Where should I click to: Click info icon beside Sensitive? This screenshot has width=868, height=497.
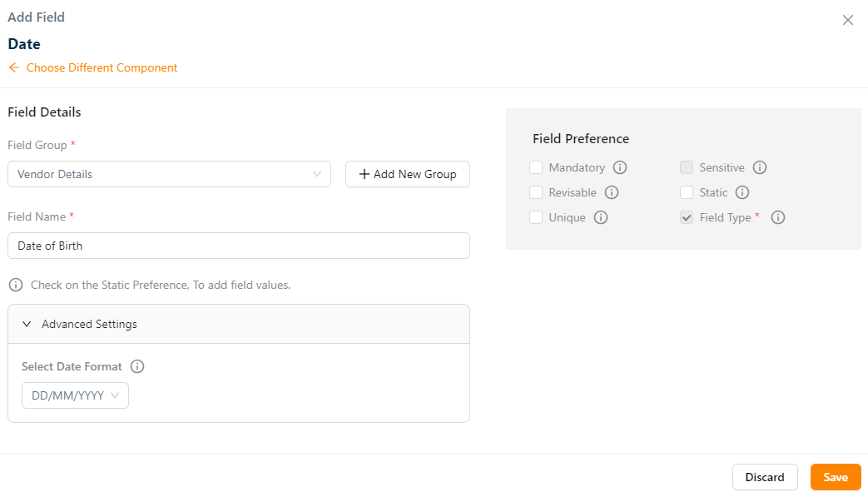tap(759, 167)
